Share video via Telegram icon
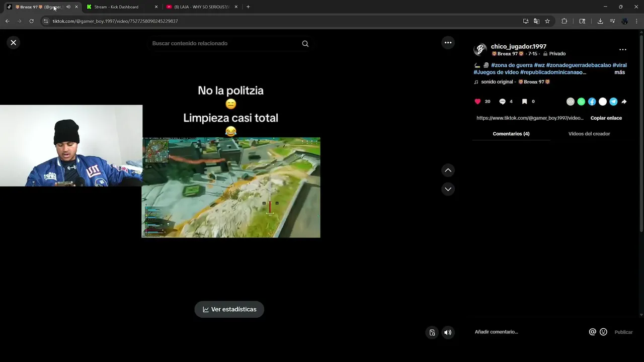The height and width of the screenshot is (362, 644). pos(613,102)
